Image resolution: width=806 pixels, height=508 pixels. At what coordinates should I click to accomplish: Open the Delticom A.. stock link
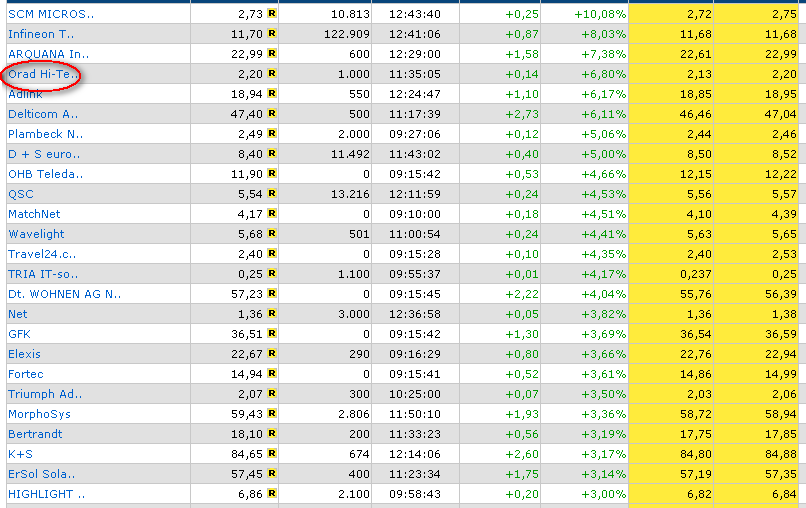(43, 114)
